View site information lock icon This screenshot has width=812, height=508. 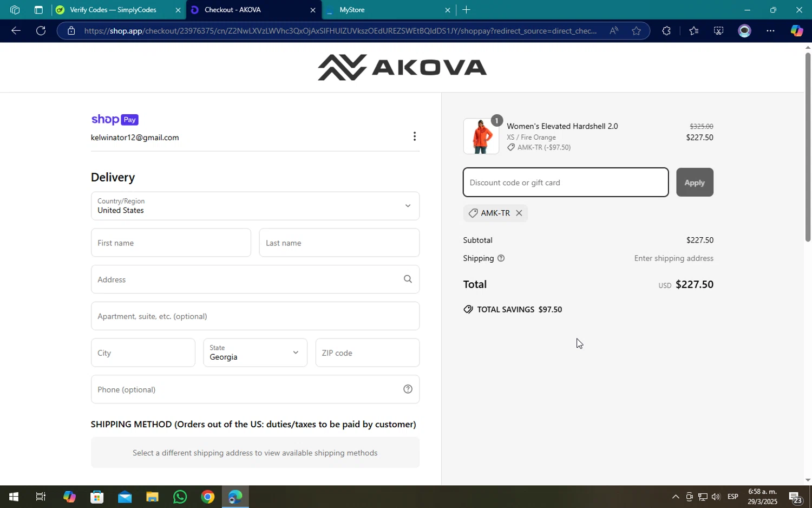[x=71, y=31]
